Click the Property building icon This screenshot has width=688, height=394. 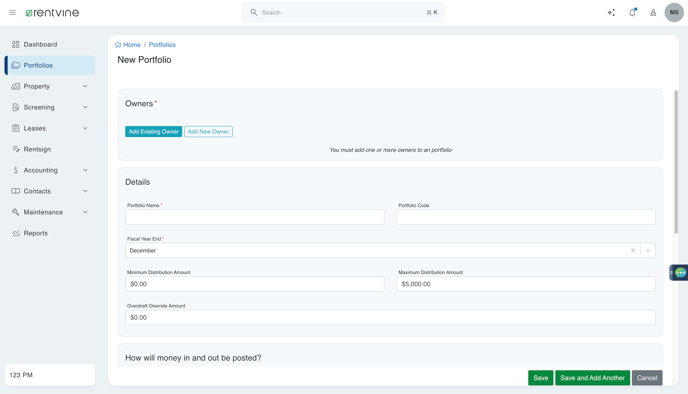pyautogui.click(x=16, y=86)
